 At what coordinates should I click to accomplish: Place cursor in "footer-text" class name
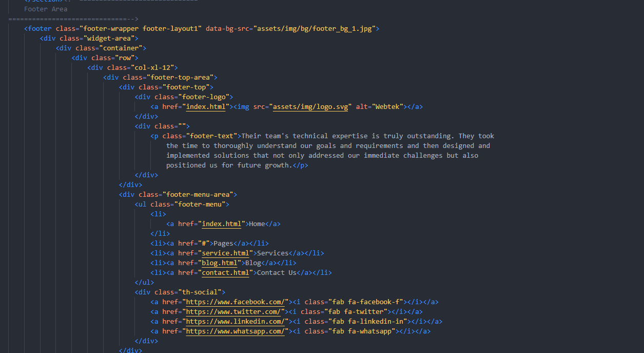[x=213, y=136]
